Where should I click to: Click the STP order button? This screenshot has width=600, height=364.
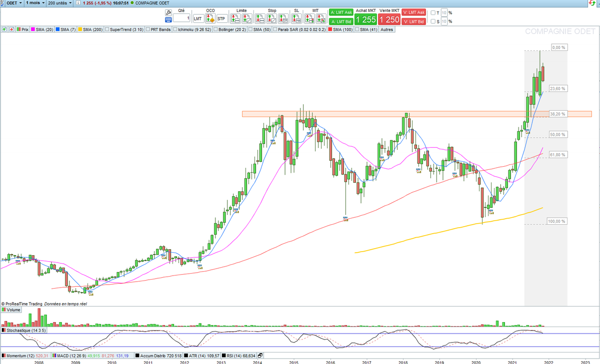click(221, 19)
